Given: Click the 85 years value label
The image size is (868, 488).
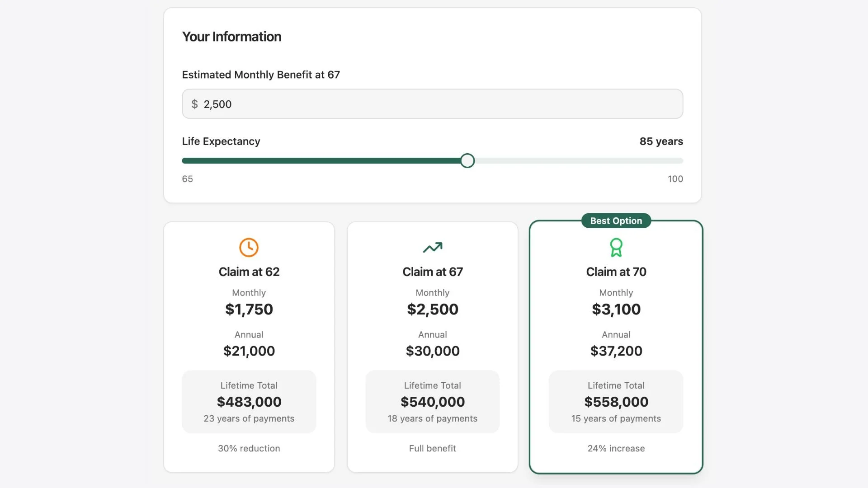Looking at the screenshot, I should pos(660,141).
